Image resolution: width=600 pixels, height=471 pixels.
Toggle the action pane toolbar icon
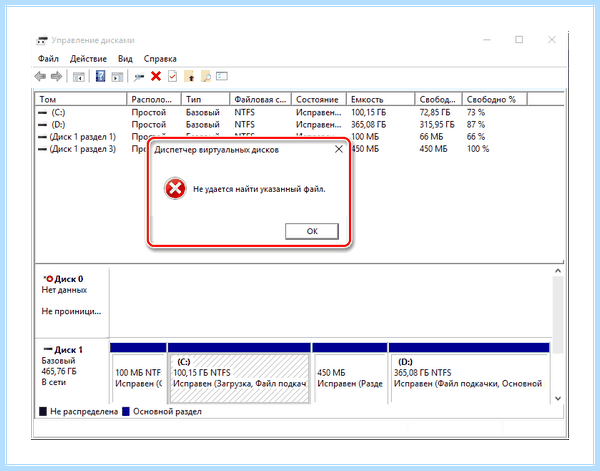tap(117, 77)
